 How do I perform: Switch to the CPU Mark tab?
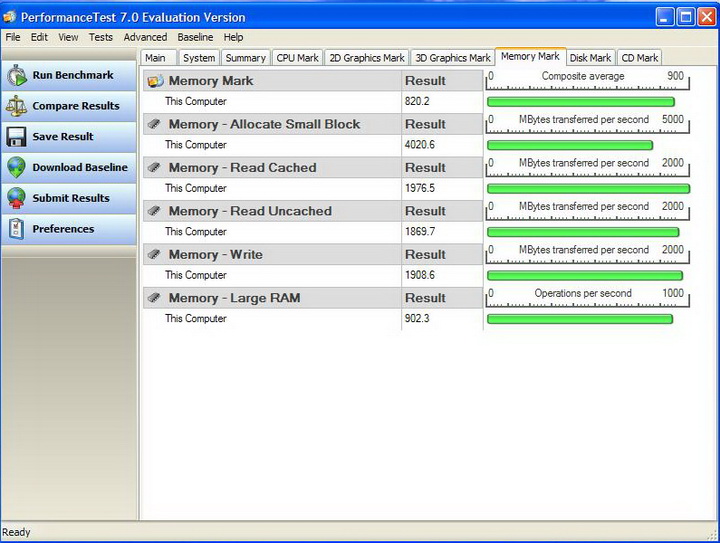pyautogui.click(x=298, y=58)
